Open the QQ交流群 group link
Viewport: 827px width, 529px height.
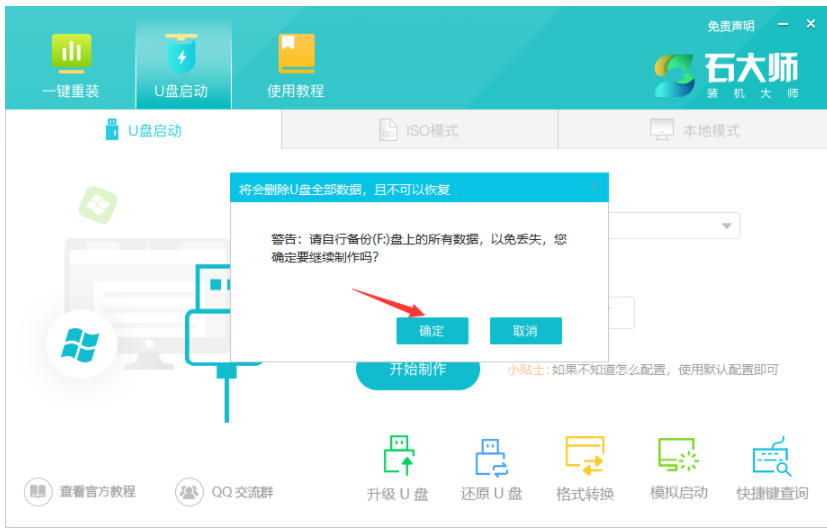[x=225, y=491]
